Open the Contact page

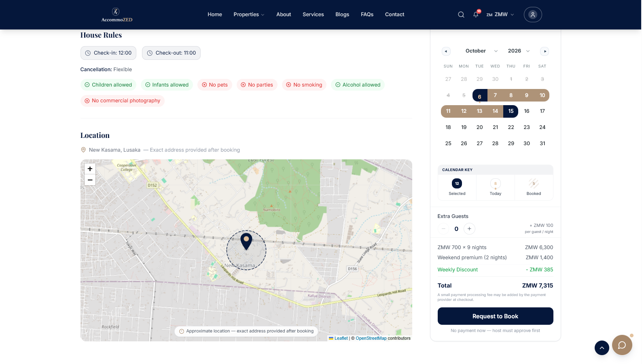point(394,15)
